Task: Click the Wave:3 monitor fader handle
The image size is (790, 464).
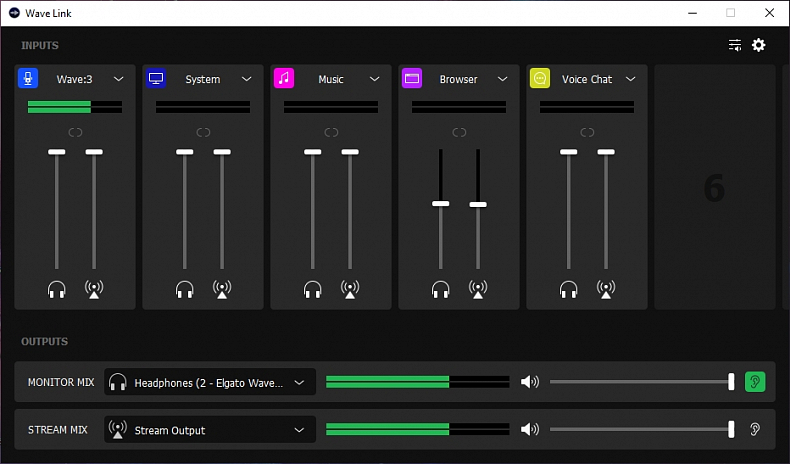Action: [56, 152]
